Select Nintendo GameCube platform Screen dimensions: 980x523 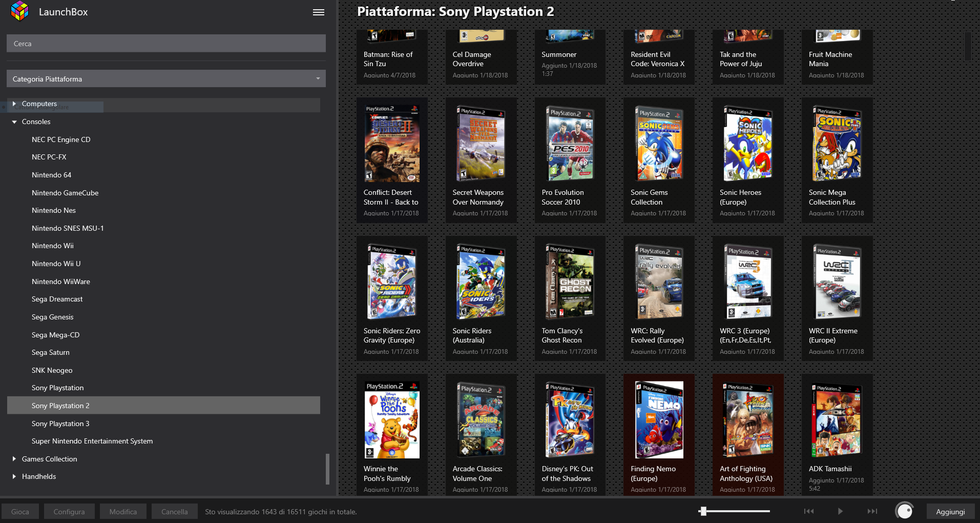tap(65, 193)
